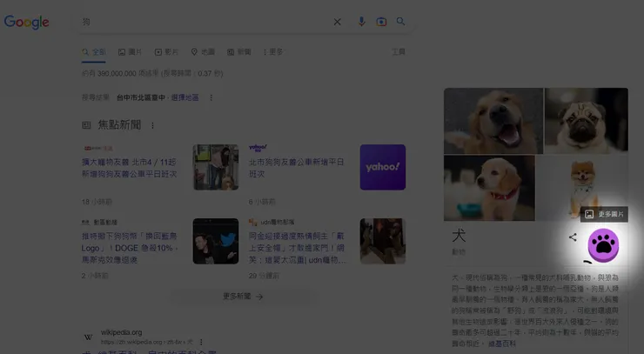Click the 焦點新聞 heading text
The width and height of the screenshot is (644, 354).
tap(119, 125)
